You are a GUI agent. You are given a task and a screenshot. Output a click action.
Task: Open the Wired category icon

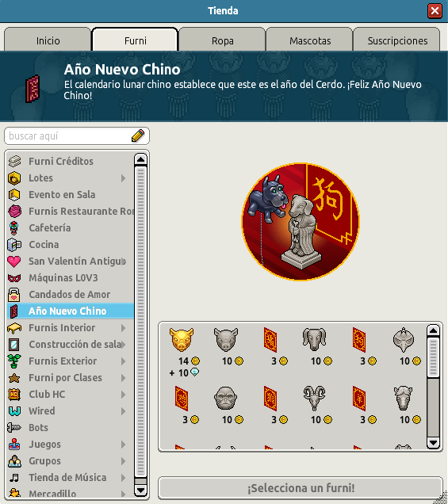pyautogui.click(x=14, y=410)
